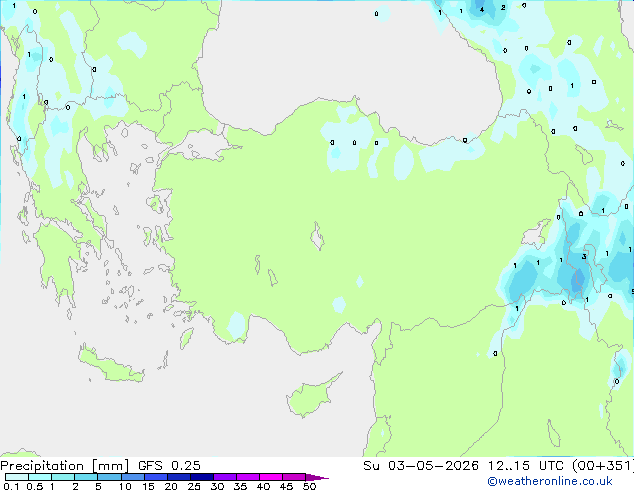Click the '4' precipitation value on map
634x490 pixels.
tap(482, 9)
